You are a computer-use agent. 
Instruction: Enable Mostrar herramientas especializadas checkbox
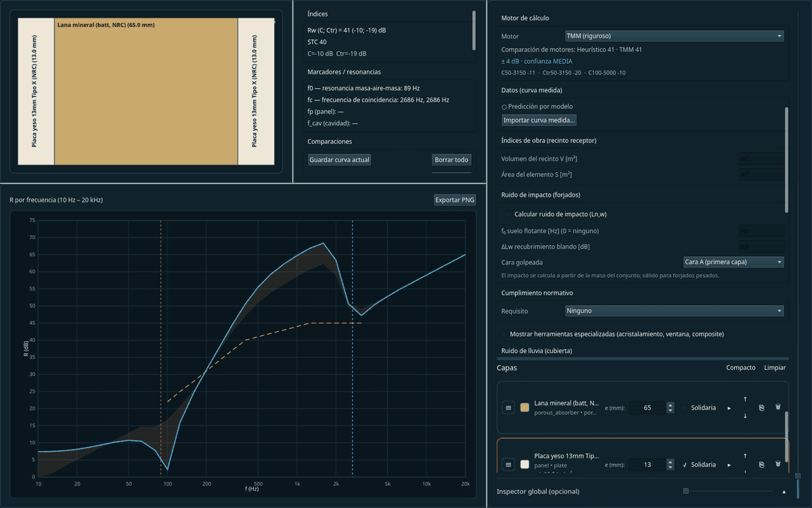(503, 334)
